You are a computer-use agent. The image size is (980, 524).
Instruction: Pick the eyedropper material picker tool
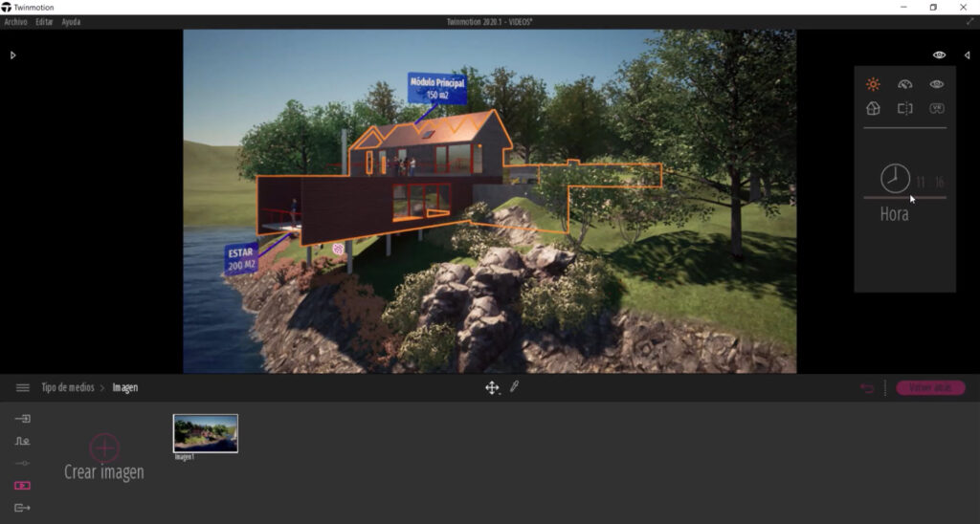point(514,387)
